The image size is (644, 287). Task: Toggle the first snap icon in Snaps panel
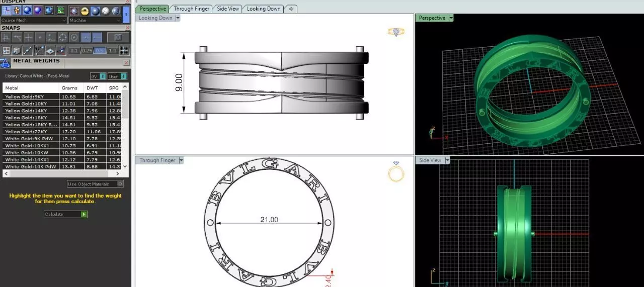click(6, 37)
